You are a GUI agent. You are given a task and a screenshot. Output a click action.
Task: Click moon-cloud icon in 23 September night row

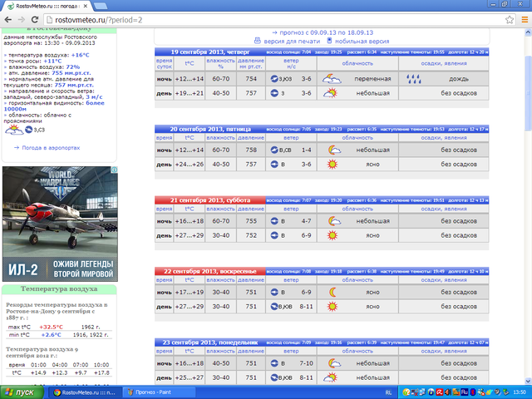click(334, 363)
